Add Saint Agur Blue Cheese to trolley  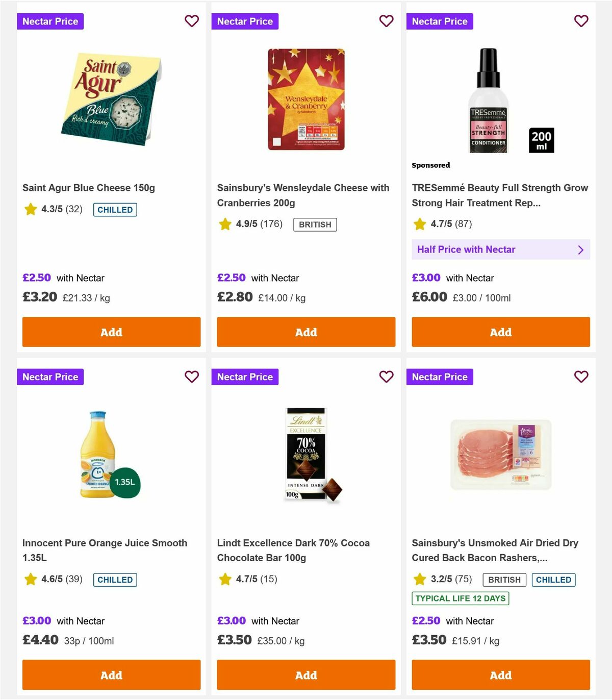point(111,332)
